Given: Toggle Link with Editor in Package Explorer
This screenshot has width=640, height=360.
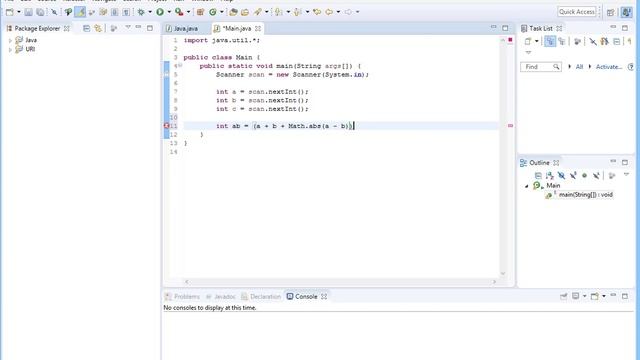Looking at the screenshot, I should click(x=98, y=29).
